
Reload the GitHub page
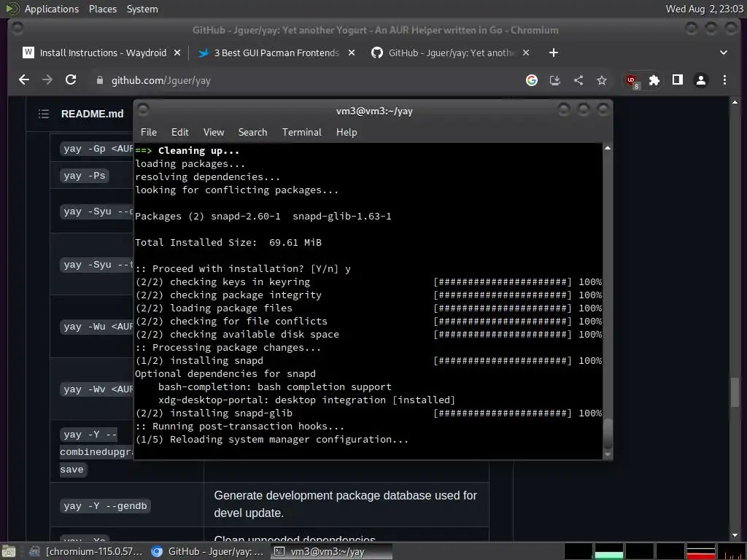[x=71, y=80]
